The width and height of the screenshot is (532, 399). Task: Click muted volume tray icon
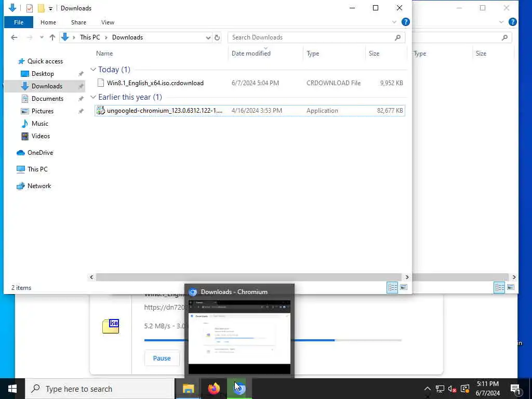point(452,389)
